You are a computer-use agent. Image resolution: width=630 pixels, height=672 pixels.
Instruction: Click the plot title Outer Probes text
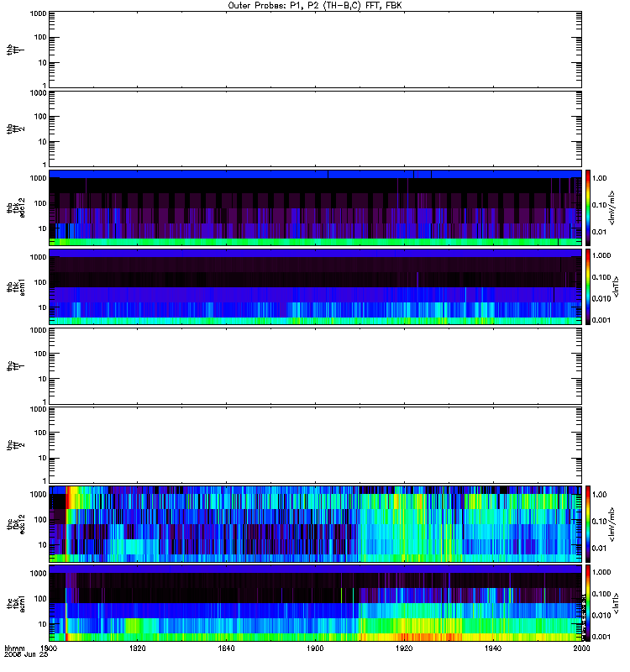point(315,6)
